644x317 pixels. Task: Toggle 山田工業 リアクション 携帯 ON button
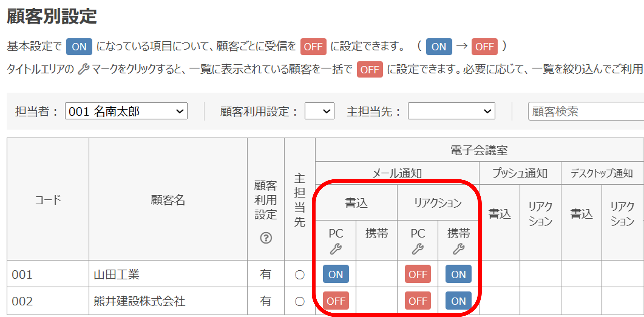coord(458,274)
